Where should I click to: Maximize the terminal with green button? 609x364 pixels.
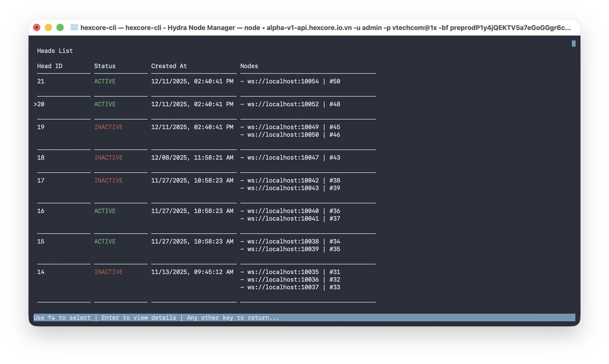pos(60,27)
